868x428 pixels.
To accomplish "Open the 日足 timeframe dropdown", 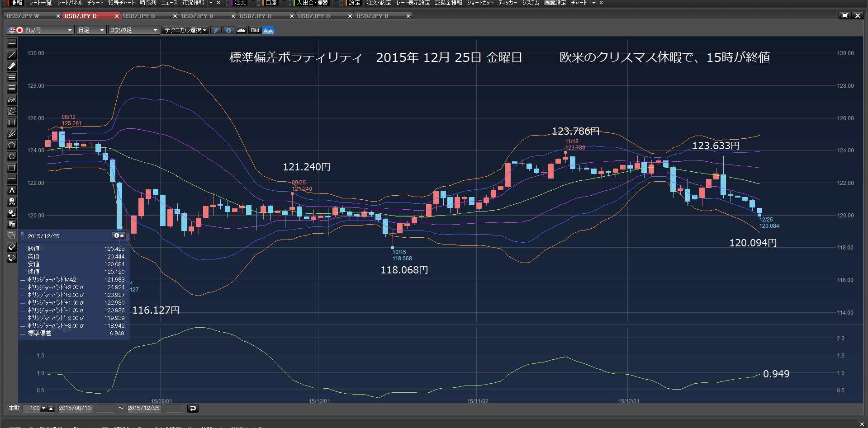I will click(91, 30).
